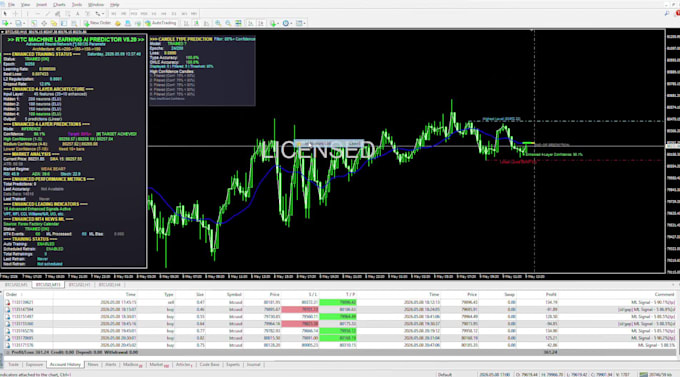Switch chart to line chart style
Screen dimensions: 680x377
pyautogui.click(x=206, y=23)
